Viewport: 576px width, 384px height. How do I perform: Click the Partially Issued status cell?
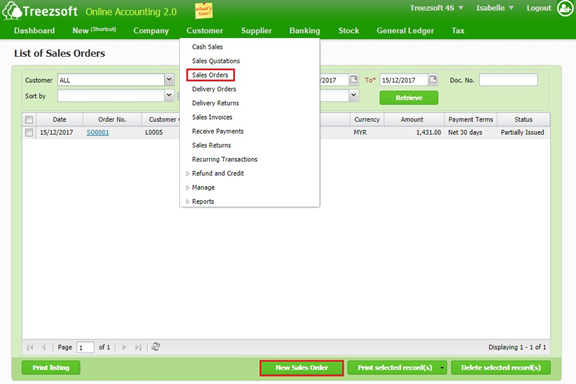tap(522, 133)
